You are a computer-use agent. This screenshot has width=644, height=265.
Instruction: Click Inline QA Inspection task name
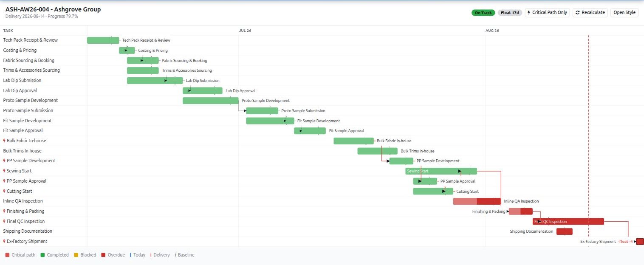23,201
